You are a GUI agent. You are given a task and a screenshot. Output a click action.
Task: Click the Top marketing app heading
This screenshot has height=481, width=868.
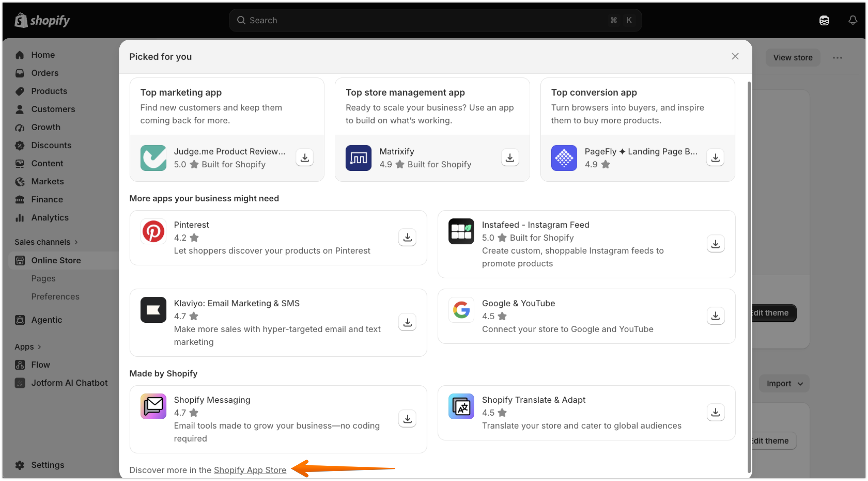tap(181, 93)
